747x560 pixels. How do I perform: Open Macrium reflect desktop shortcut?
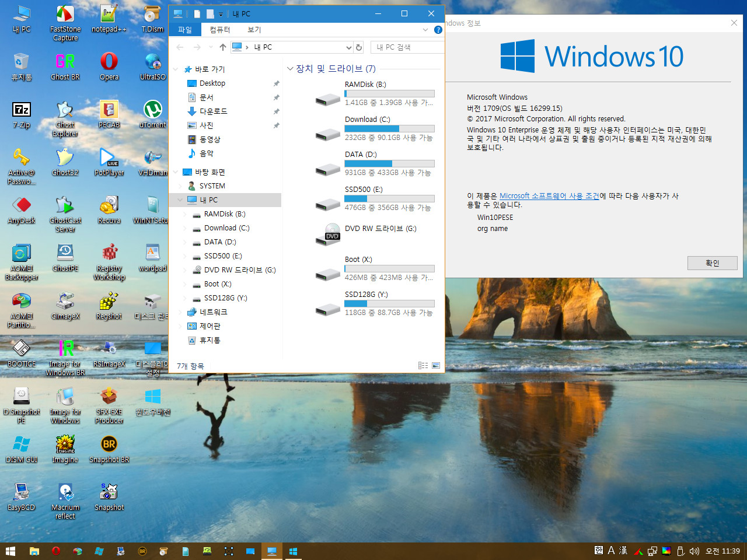point(65,501)
